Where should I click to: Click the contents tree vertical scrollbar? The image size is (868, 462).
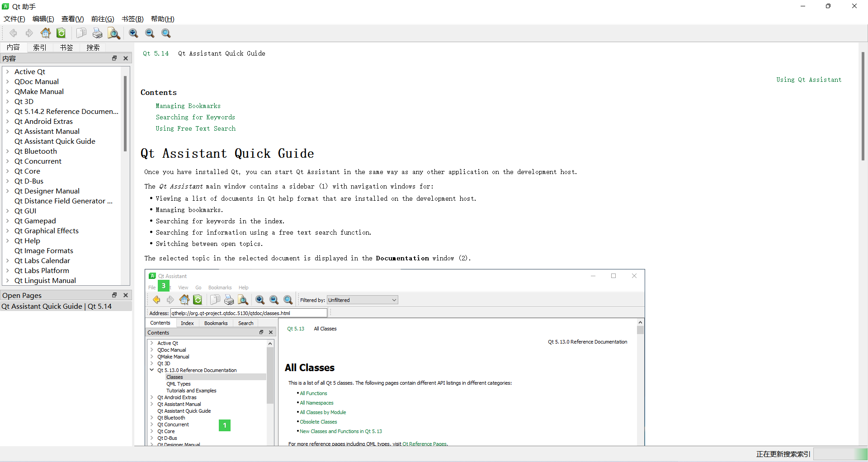coord(125,113)
